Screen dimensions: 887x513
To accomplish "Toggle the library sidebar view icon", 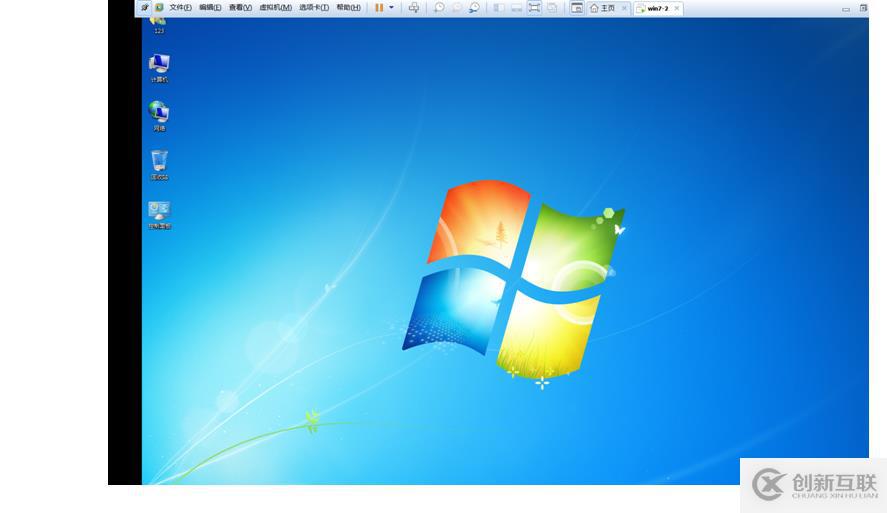I will (499, 8).
